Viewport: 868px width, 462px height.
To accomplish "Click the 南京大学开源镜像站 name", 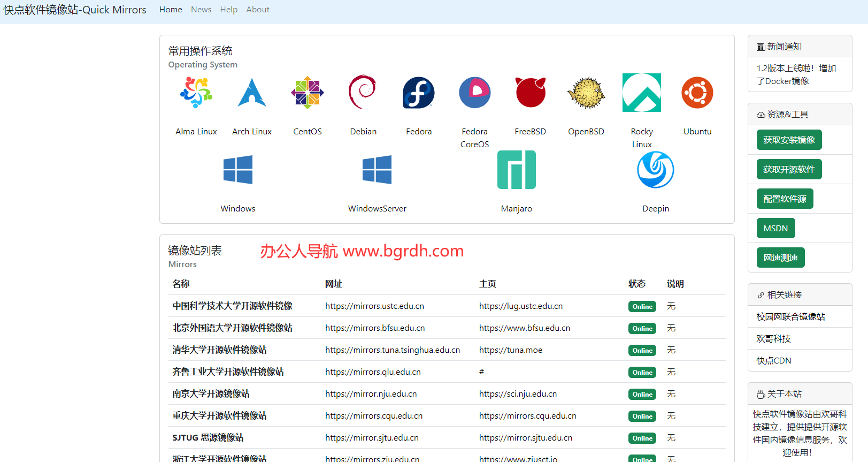I will 211,394.
